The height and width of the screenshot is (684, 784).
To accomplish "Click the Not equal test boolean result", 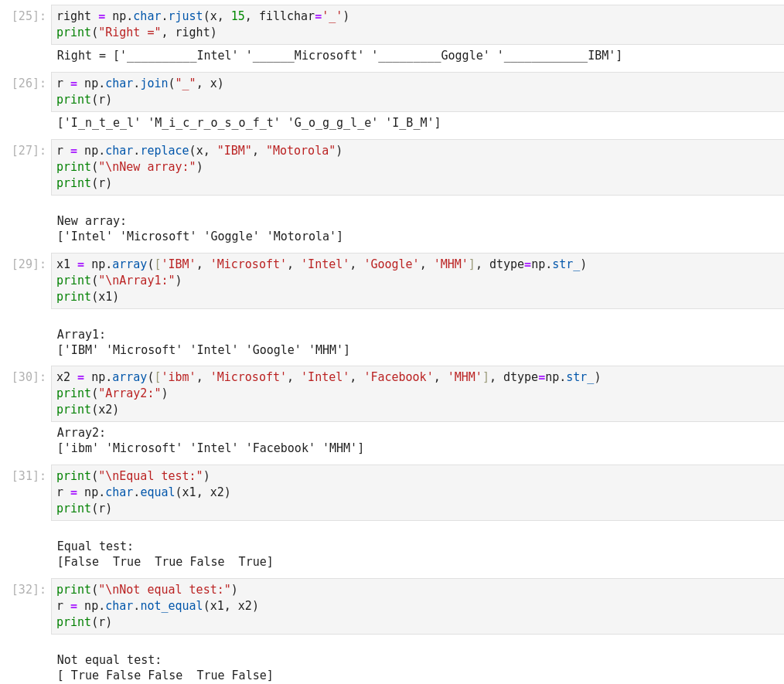I will 165,675.
